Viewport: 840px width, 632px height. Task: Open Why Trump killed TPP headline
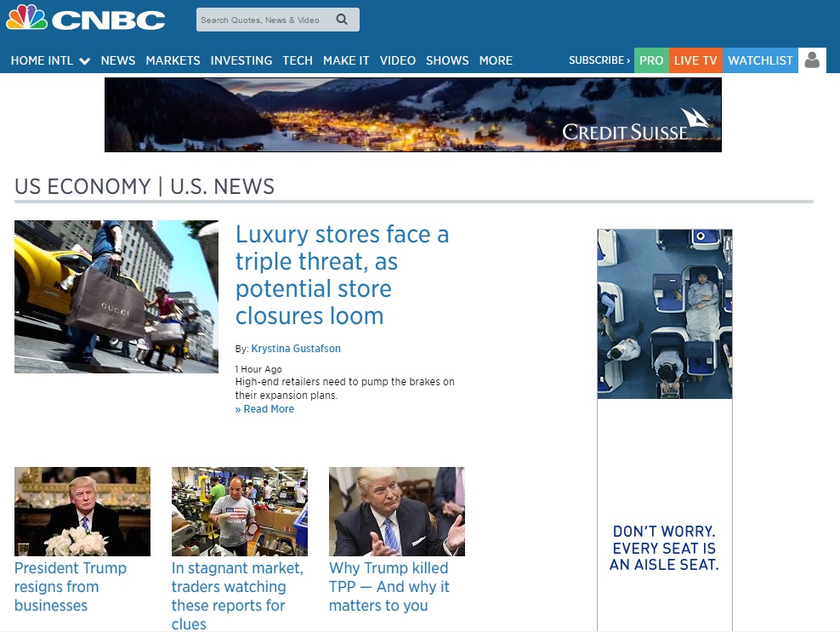pos(389,586)
